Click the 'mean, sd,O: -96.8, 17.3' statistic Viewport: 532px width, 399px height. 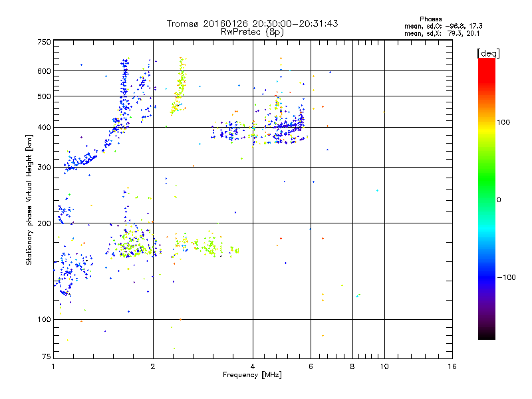pyautogui.click(x=443, y=26)
